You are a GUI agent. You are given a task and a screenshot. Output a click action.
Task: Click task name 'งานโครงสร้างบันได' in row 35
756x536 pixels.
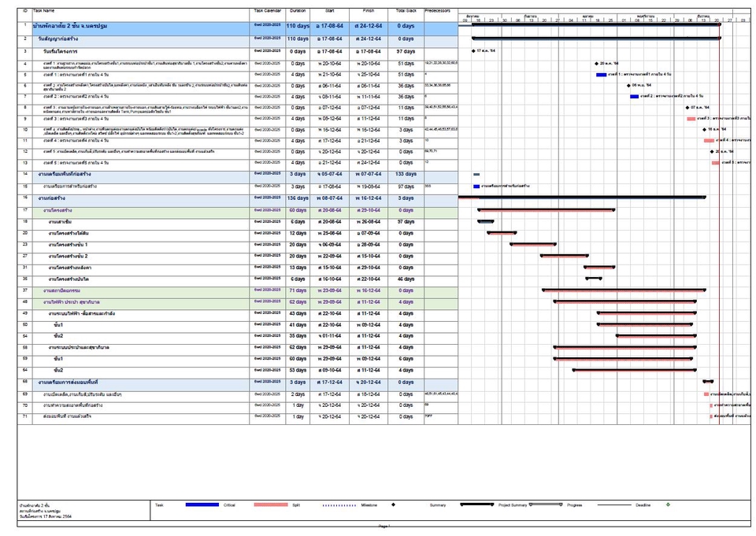click(x=69, y=279)
